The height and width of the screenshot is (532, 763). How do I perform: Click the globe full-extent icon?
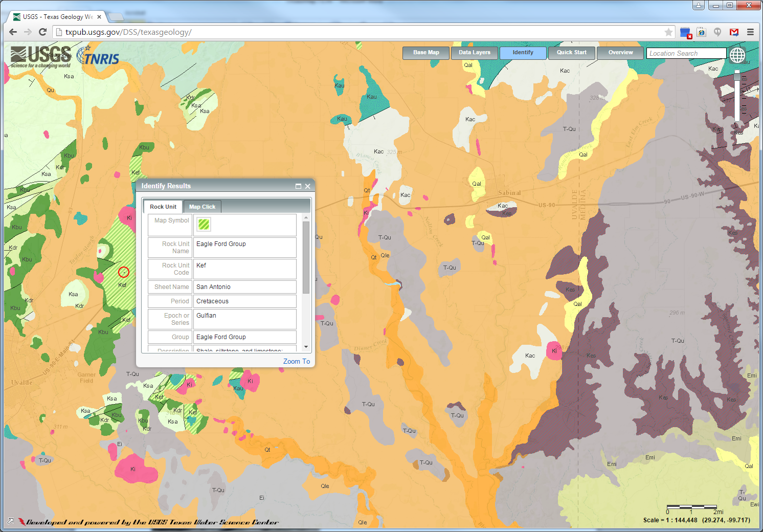coord(737,55)
